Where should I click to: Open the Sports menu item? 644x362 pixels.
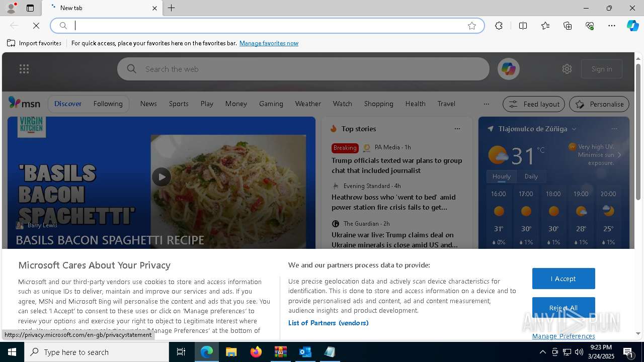179,104
